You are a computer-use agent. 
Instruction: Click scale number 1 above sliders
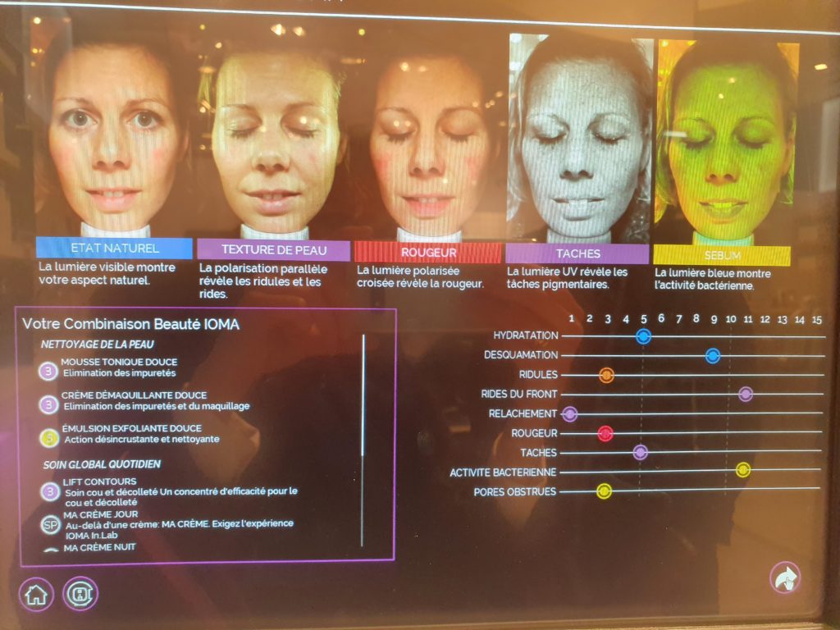pyautogui.click(x=572, y=318)
